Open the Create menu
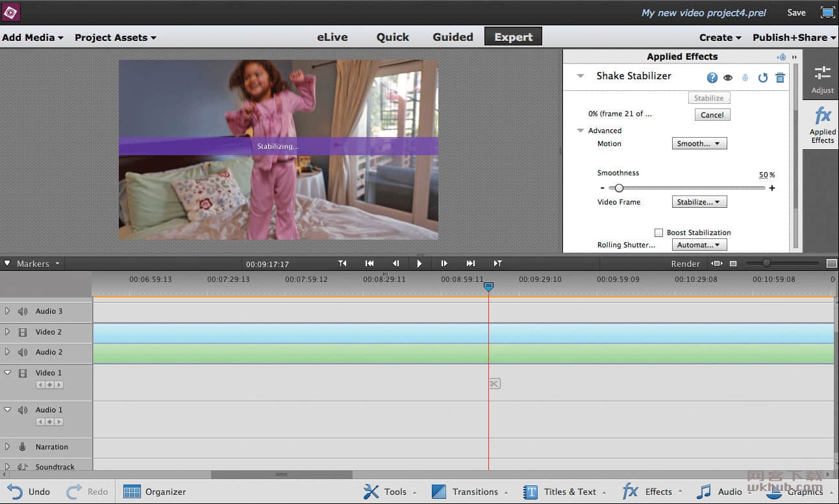The image size is (839, 504). (720, 38)
